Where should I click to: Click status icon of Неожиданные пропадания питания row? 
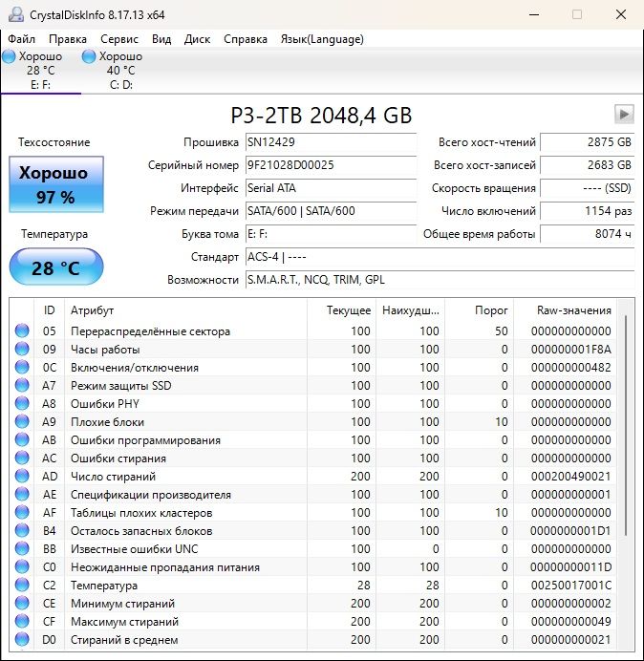[22, 566]
